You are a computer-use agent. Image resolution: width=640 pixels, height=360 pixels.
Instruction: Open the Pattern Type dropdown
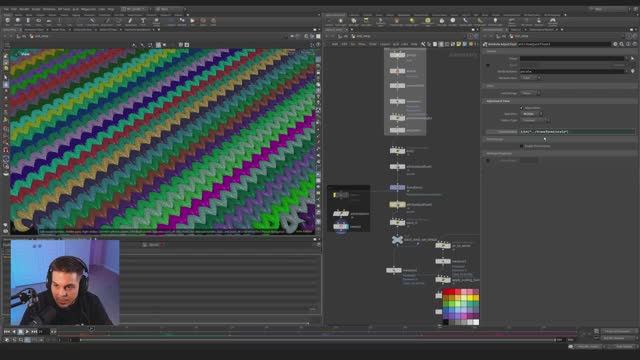pyautogui.click(x=535, y=120)
